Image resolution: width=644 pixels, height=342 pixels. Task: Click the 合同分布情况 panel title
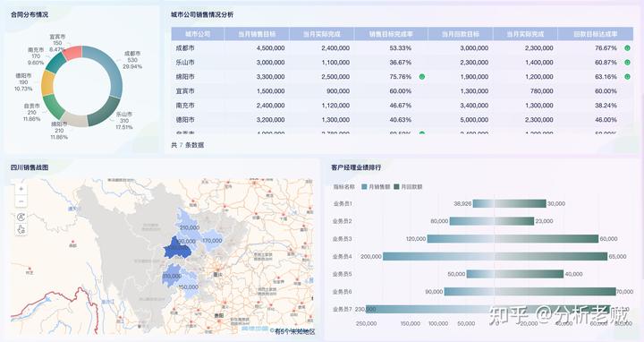tap(30, 14)
